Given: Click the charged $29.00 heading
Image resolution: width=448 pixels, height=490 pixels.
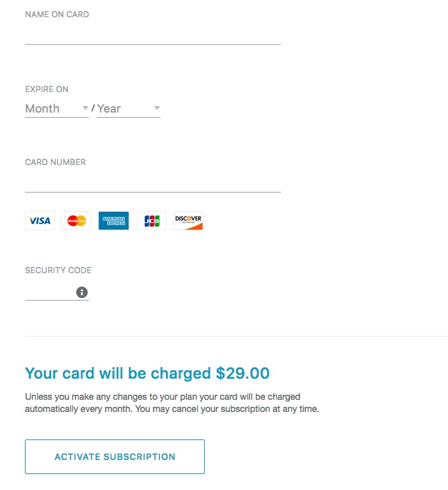Looking at the screenshot, I should (x=147, y=374).
